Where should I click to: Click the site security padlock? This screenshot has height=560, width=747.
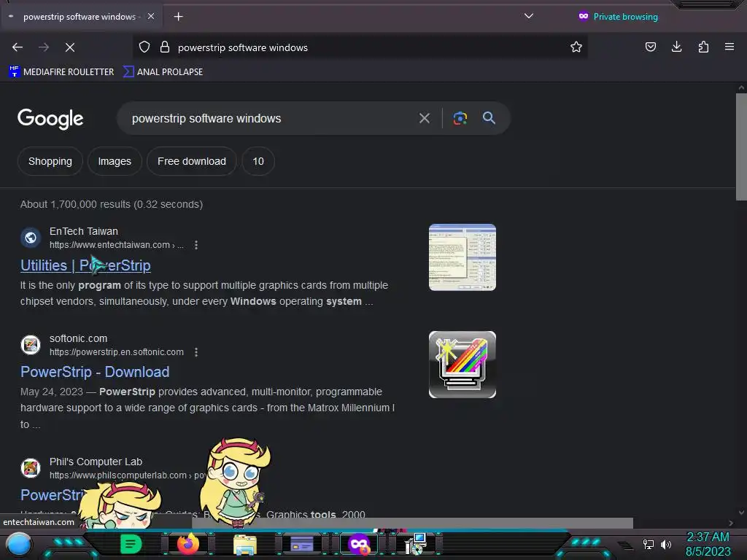[x=165, y=47]
